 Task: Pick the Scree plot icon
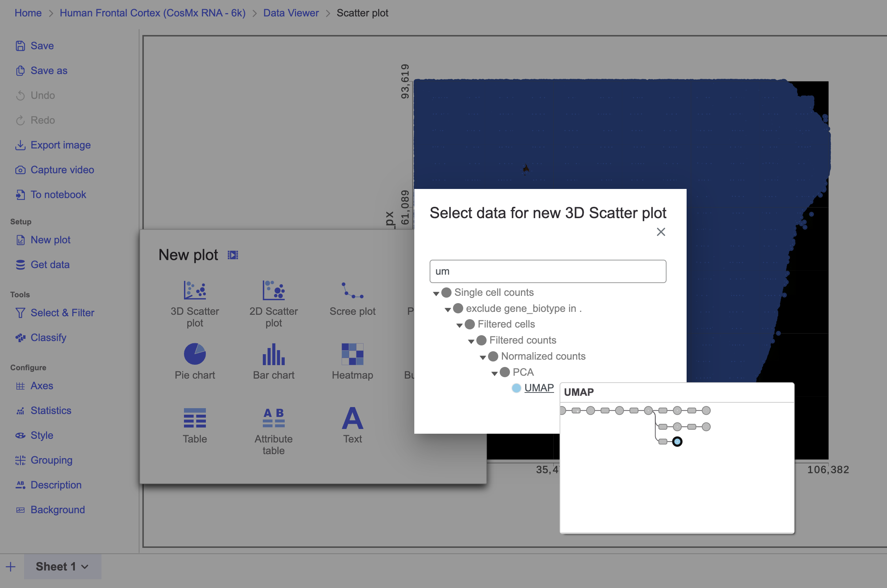(352, 290)
